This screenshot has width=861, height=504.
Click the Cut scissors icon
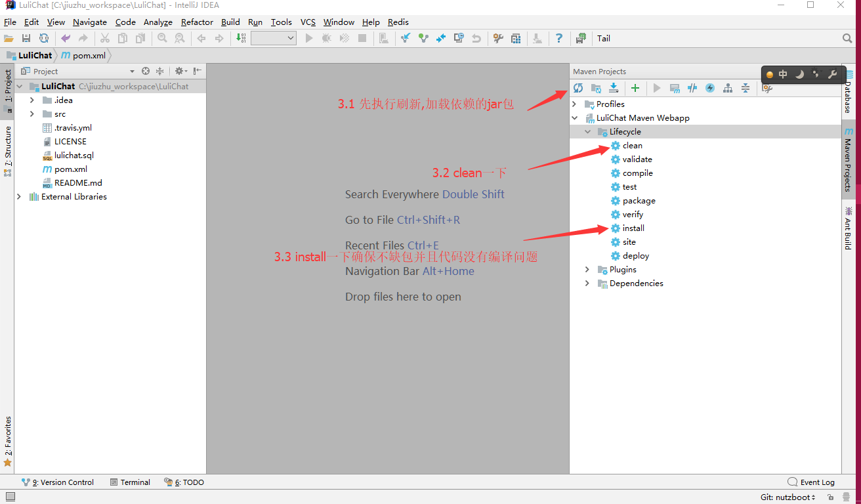(x=105, y=39)
